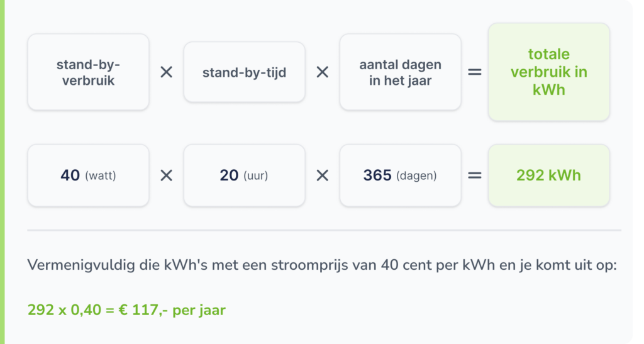Screen dimensions: 644x344
Task: Select the stand-by-tijd box
Action: point(245,72)
